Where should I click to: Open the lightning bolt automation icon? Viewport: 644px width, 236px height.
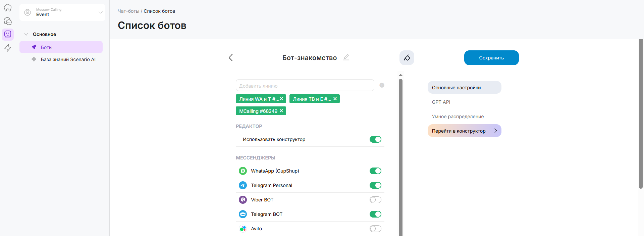coord(8,48)
